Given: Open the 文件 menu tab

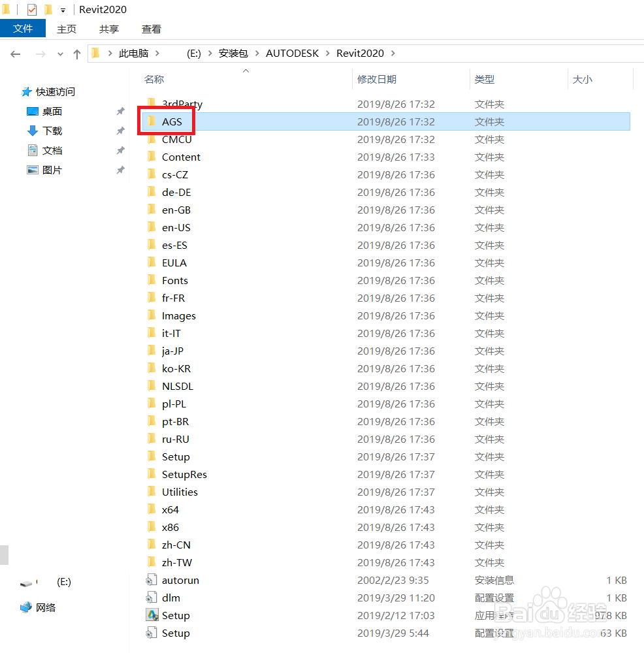Looking at the screenshot, I should tap(23, 28).
